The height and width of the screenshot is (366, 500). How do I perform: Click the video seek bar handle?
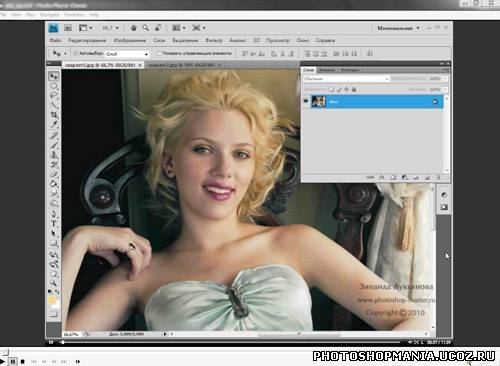point(62,342)
